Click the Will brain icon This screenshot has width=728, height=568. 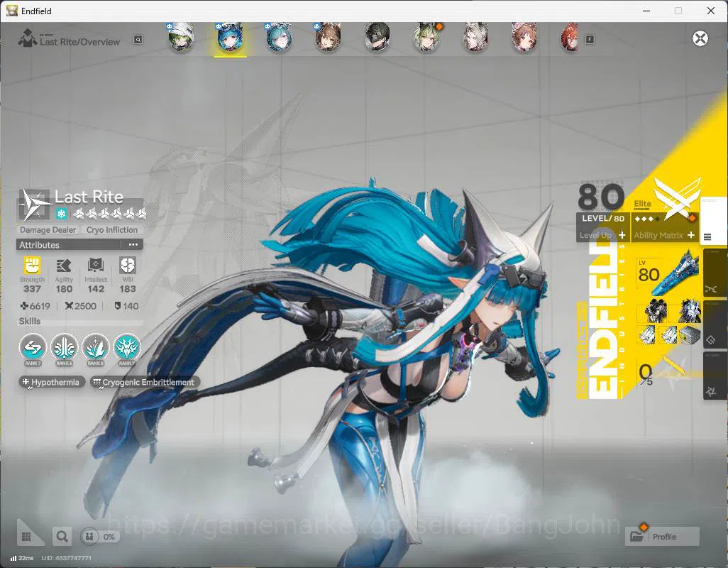tap(127, 266)
